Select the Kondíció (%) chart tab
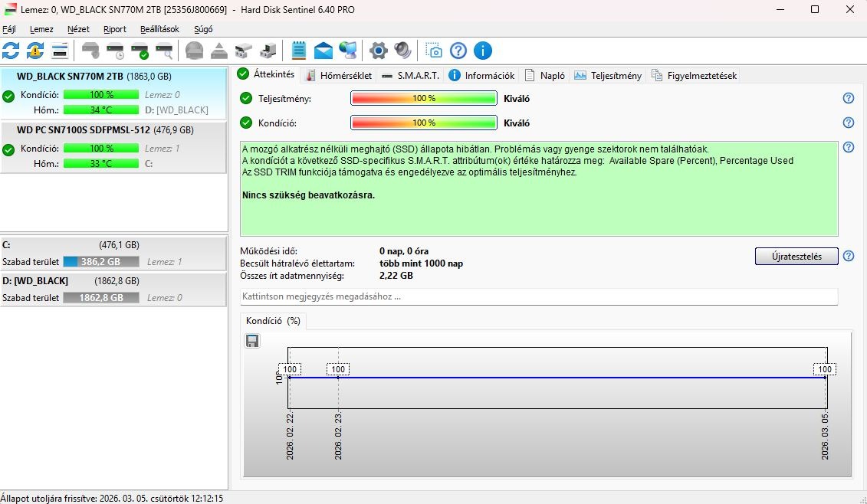 point(273,320)
